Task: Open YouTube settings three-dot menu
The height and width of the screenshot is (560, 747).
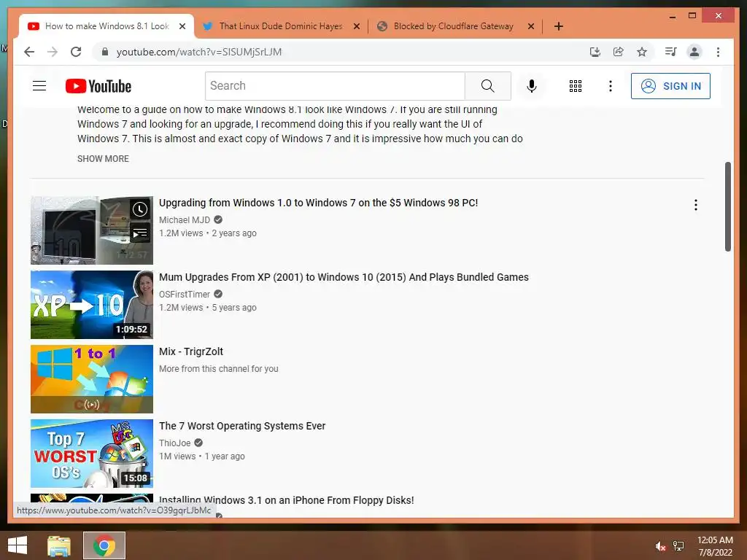Action: coord(611,86)
